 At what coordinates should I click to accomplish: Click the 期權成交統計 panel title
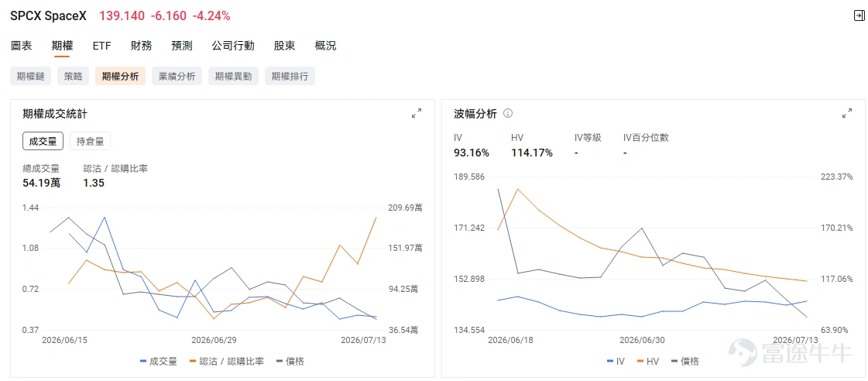55,114
